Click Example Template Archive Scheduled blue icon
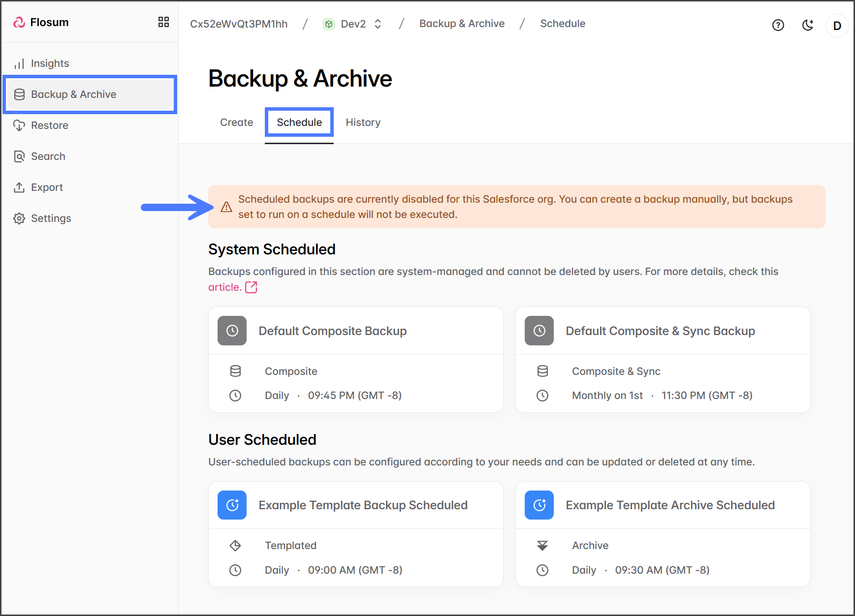 point(539,505)
